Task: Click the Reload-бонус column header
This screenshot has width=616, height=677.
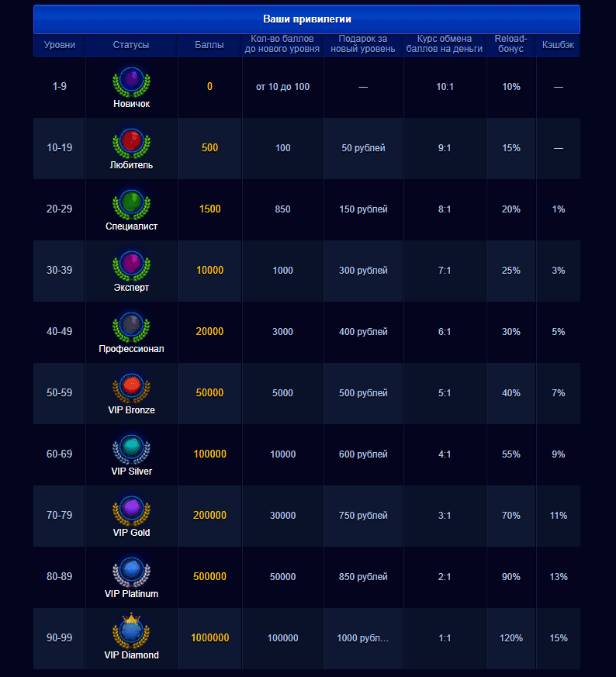Action: click(x=510, y=44)
